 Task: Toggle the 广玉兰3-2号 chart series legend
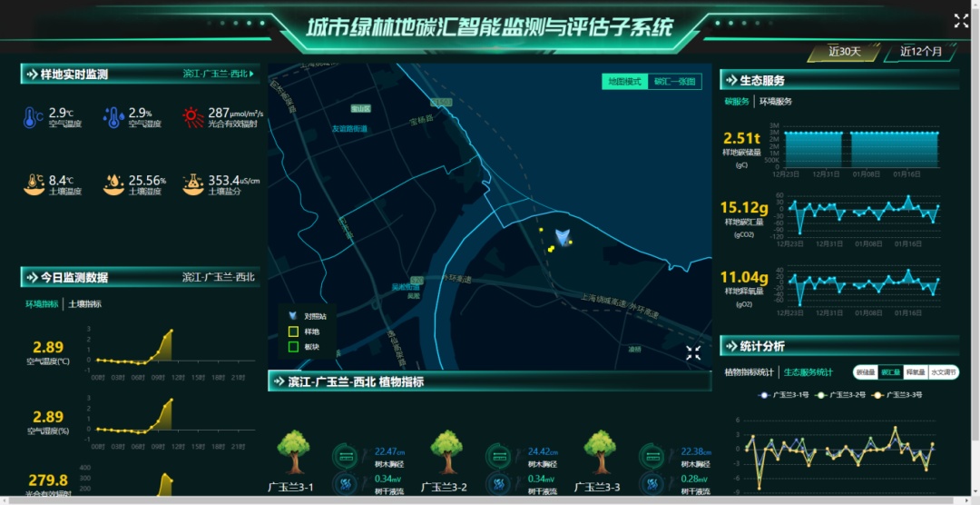point(840,395)
